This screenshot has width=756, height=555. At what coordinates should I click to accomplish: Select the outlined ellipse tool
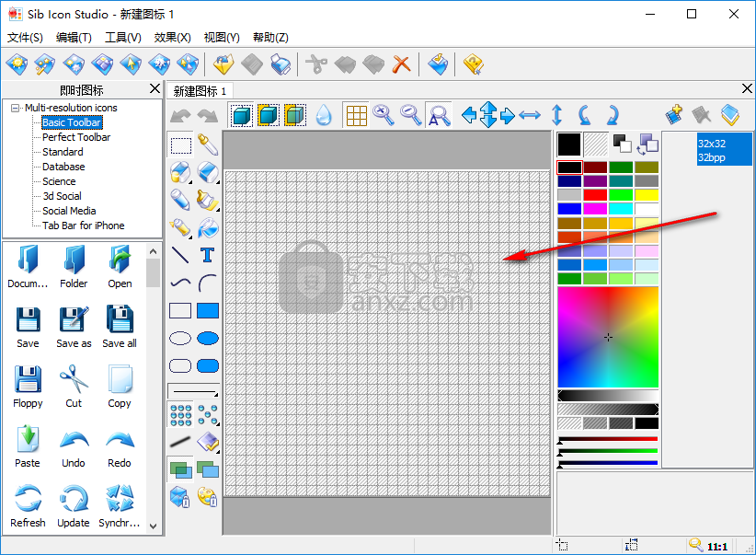[x=181, y=339]
